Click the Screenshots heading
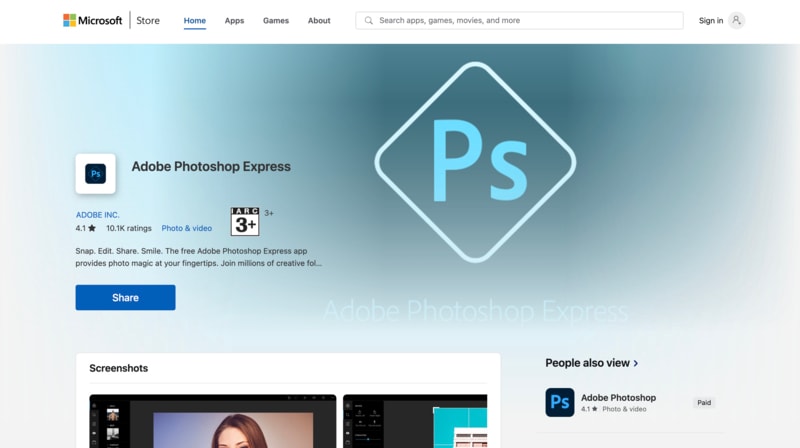 tap(118, 368)
